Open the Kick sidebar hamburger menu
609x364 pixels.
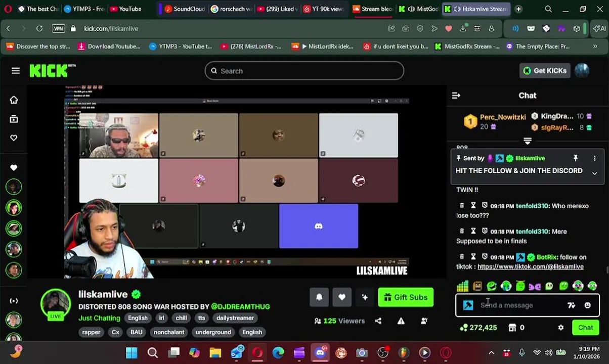pos(16,71)
